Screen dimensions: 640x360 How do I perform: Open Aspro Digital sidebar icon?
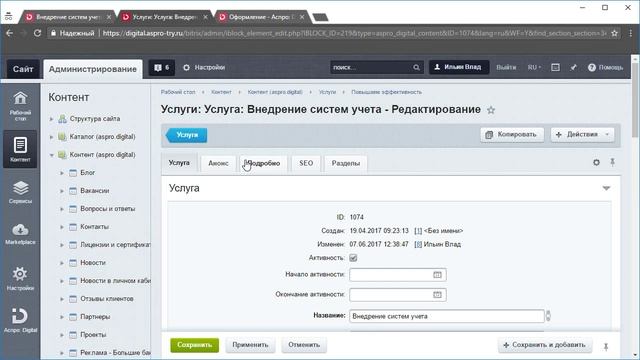(x=20, y=321)
